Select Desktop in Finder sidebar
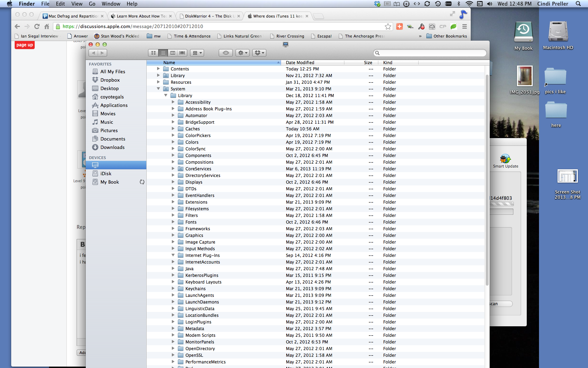588x368 pixels. 109,88
